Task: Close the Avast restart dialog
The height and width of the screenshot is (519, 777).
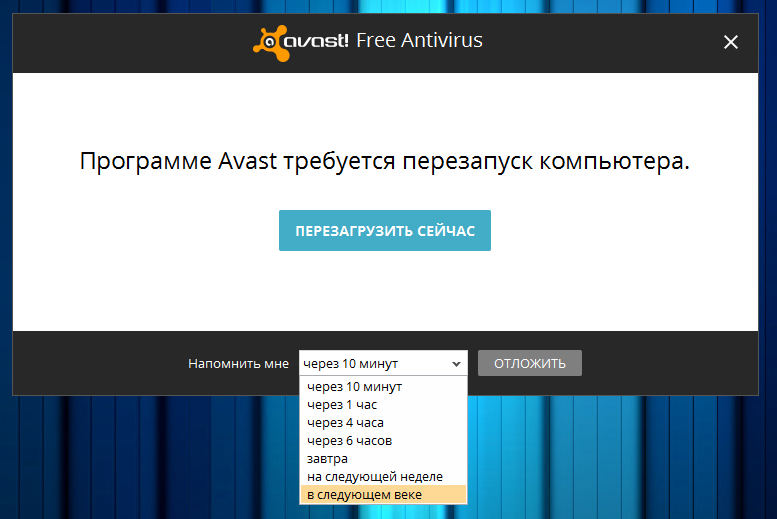Action: [x=731, y=42]
